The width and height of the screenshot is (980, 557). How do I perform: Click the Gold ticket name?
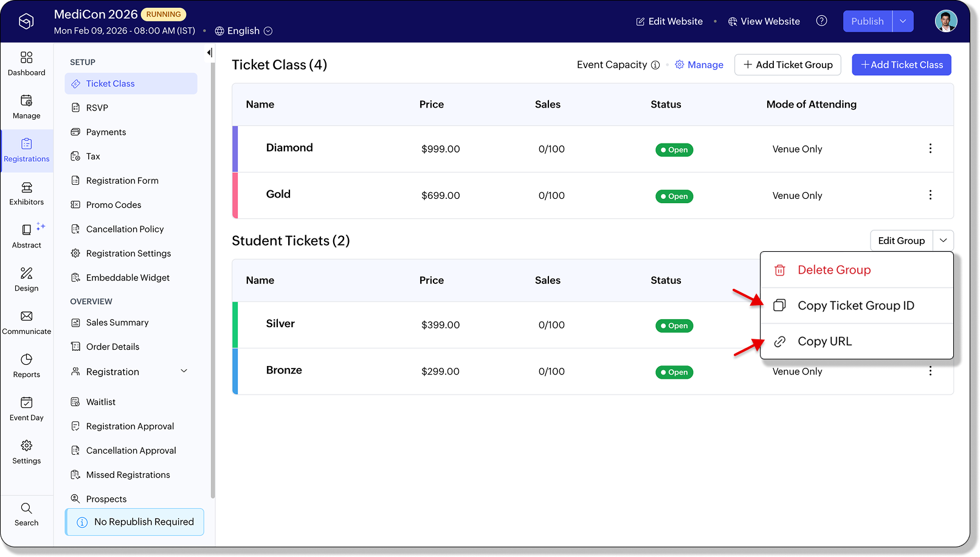[278, 194]
